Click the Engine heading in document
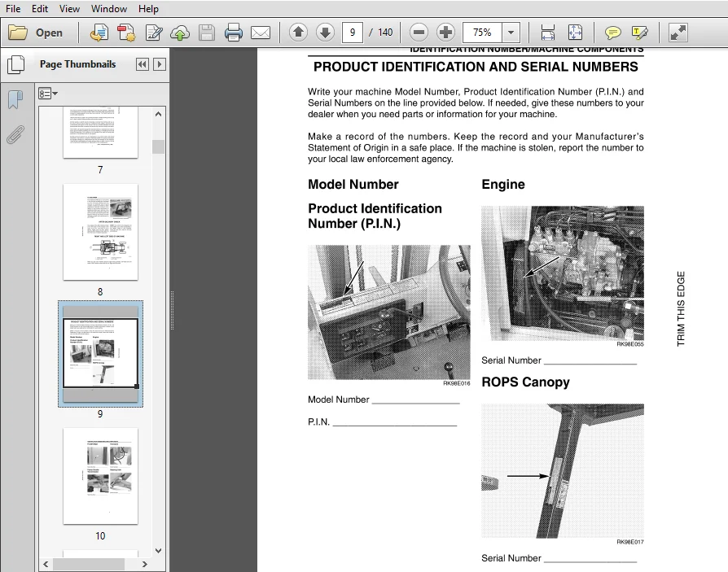Viewport: 728px width, 572px height. (x=503, y=184)
